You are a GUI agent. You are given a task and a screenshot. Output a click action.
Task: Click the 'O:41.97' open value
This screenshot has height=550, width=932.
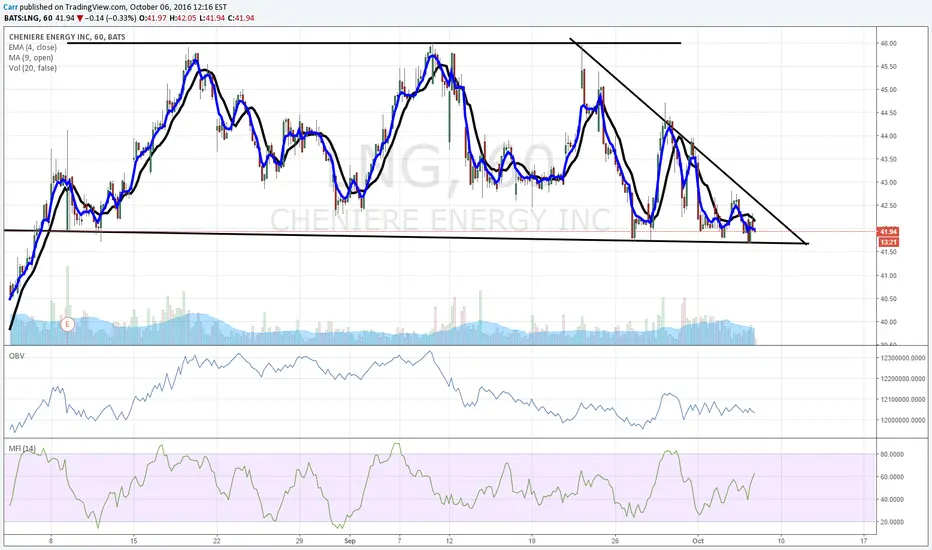[x=153, y=18]
